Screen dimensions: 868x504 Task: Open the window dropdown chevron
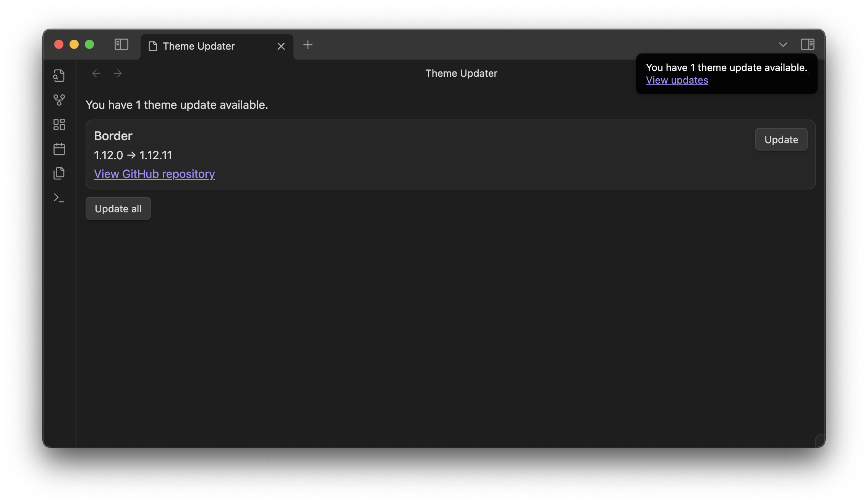tap(782, 45)
